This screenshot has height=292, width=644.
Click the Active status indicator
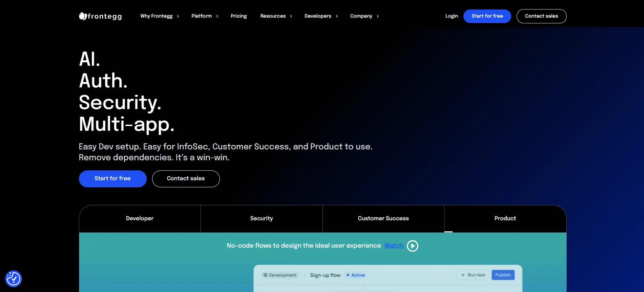(x=356, y=275)
